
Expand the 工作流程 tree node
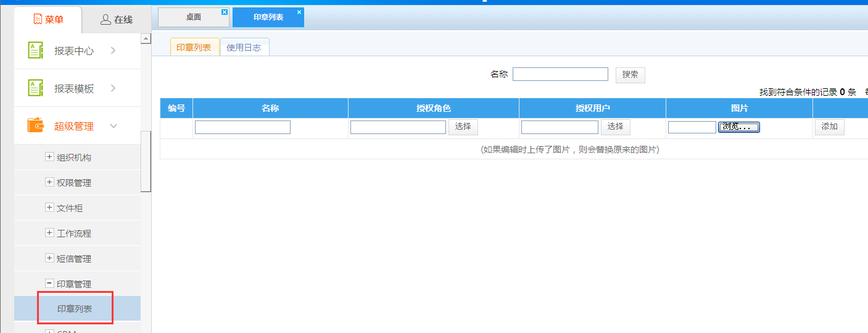49,233
